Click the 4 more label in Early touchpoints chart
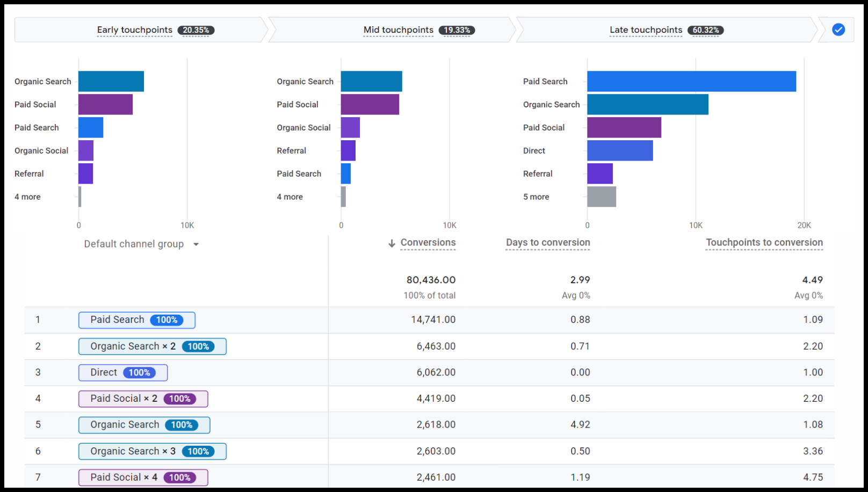Image resolution: width=868 pixels, height=492 pixels. 27,197
